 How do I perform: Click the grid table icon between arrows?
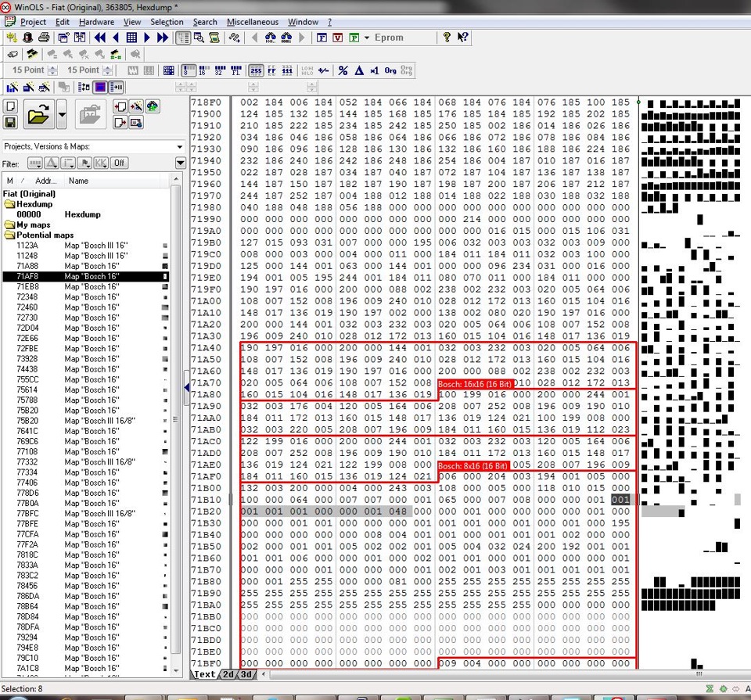pyautogui.click(x=131, y=38)
